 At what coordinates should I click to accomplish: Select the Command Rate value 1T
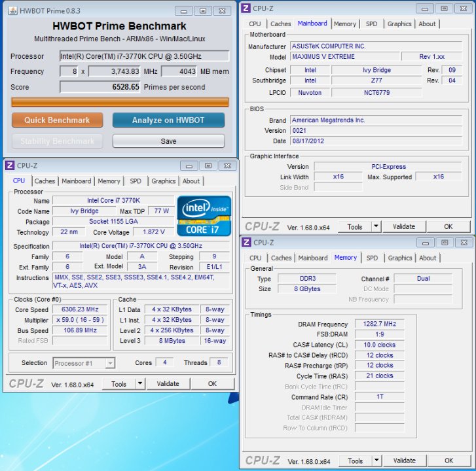coord(380,396)
